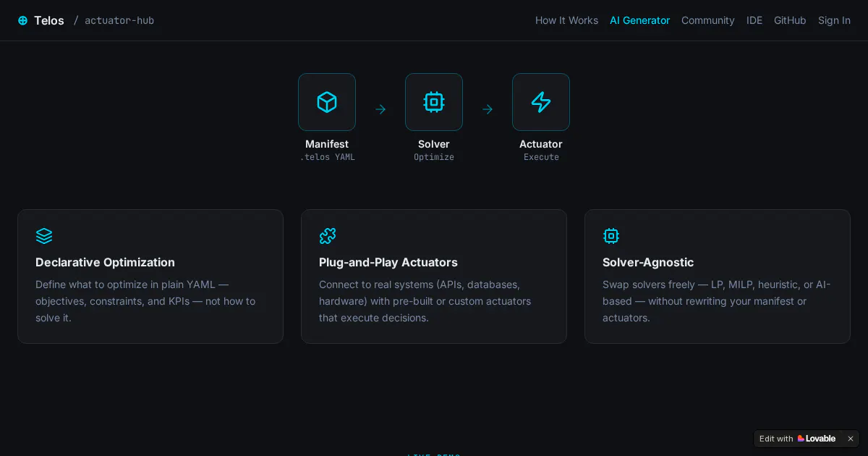The image size is (868, 456).
Task: Click the Lovable heart logo
Action: 801,439
